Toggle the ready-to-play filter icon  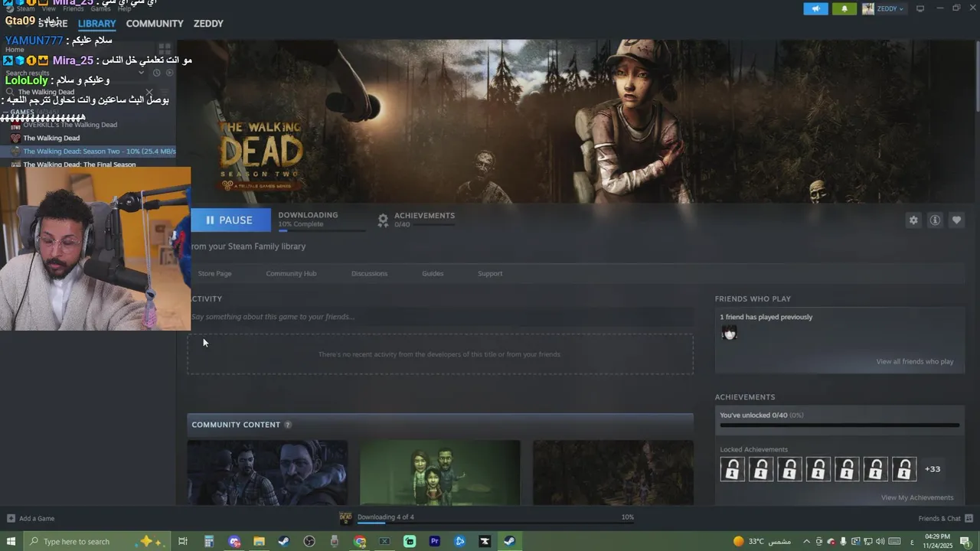point(170,73)
